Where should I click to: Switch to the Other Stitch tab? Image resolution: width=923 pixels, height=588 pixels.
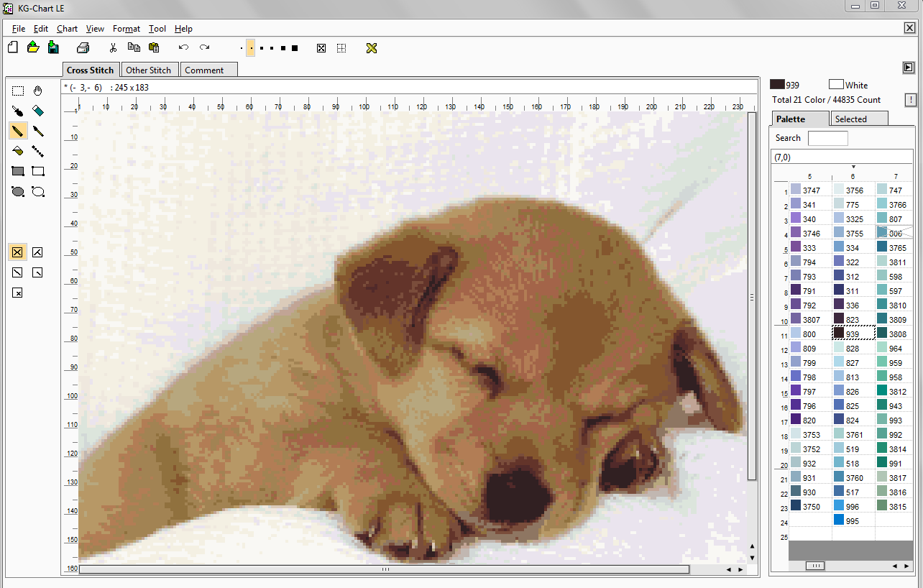click(x=148, y=70)
